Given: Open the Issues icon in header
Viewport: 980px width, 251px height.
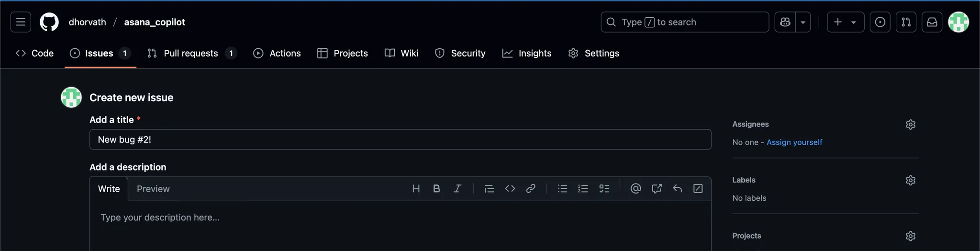Looking at the screenshot, I should [880, 22].
